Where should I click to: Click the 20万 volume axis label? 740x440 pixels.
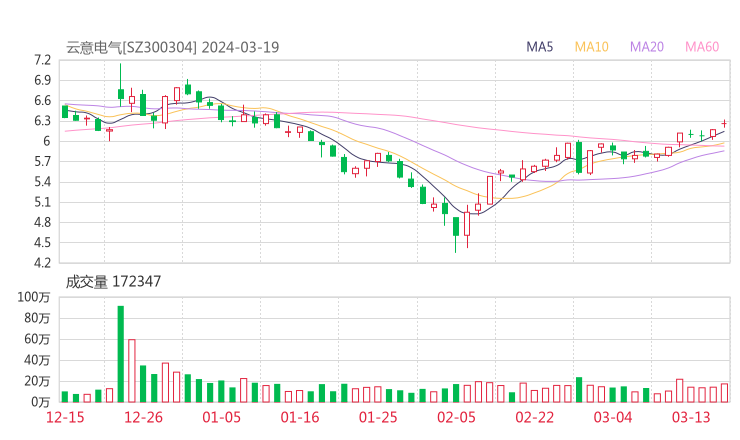pos(37,381)
